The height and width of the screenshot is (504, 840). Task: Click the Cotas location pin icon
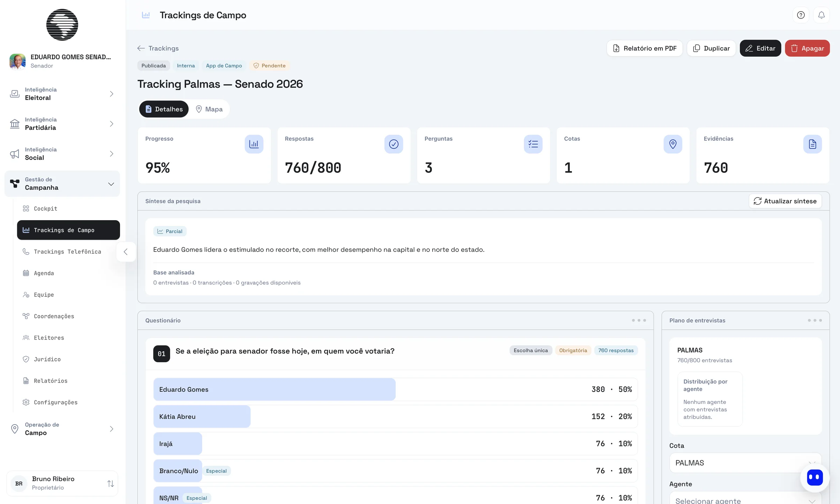point(673,144)
